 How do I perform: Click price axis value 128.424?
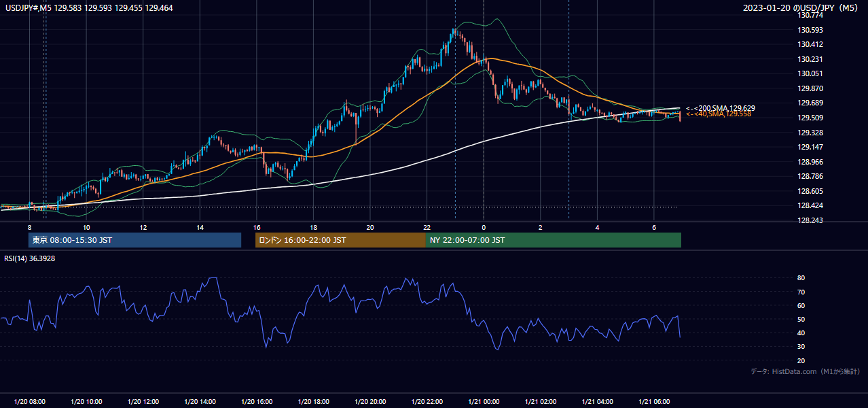pyautogui.click(x=810, y=206)
